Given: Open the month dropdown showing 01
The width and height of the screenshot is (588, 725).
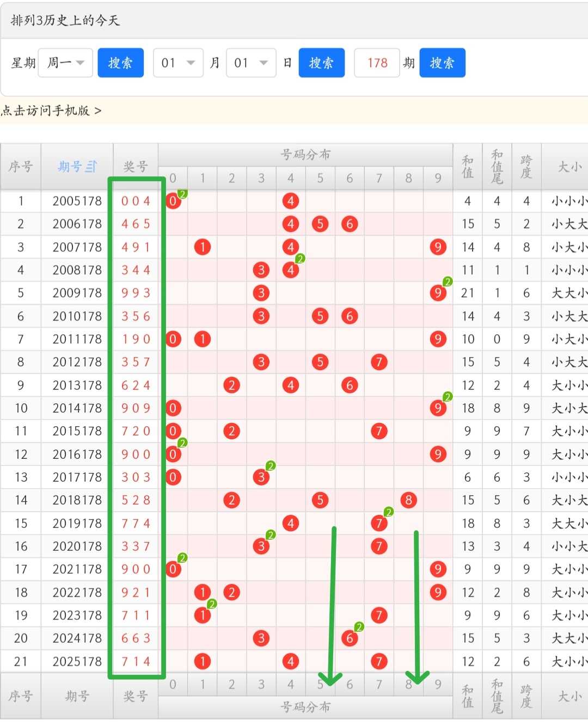Looking at the screenshot, I should click(179, 63).
